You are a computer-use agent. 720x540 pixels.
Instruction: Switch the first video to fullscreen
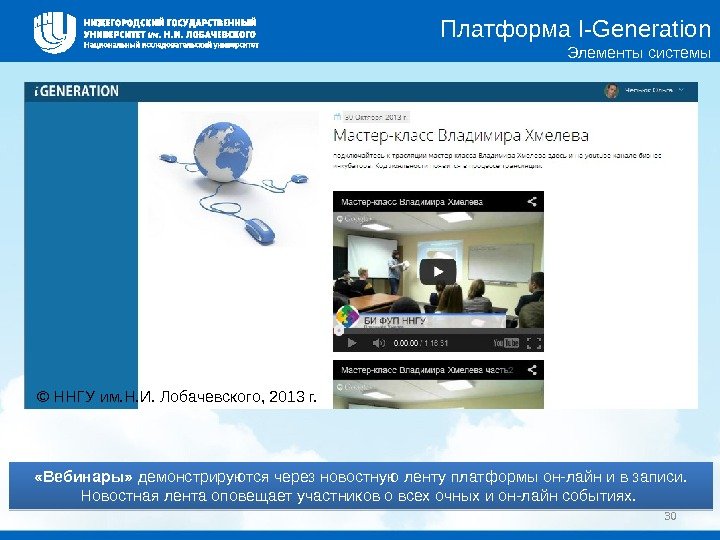(534, 343)
